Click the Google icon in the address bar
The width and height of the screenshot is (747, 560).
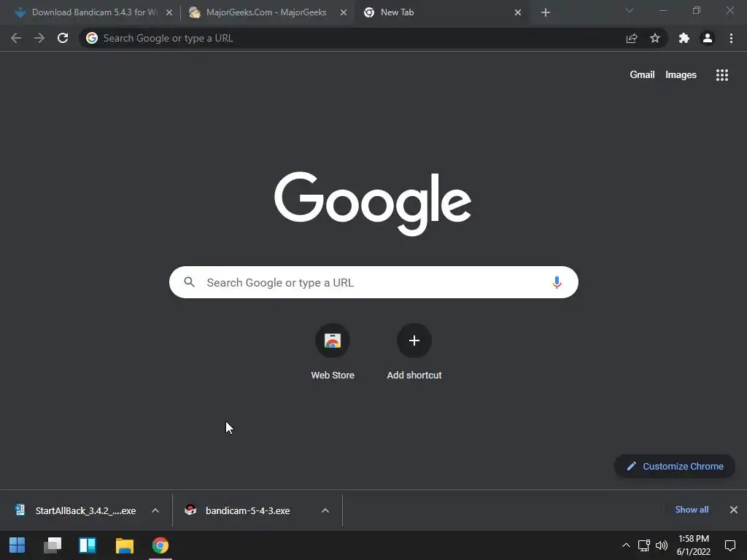pos(92,38)
